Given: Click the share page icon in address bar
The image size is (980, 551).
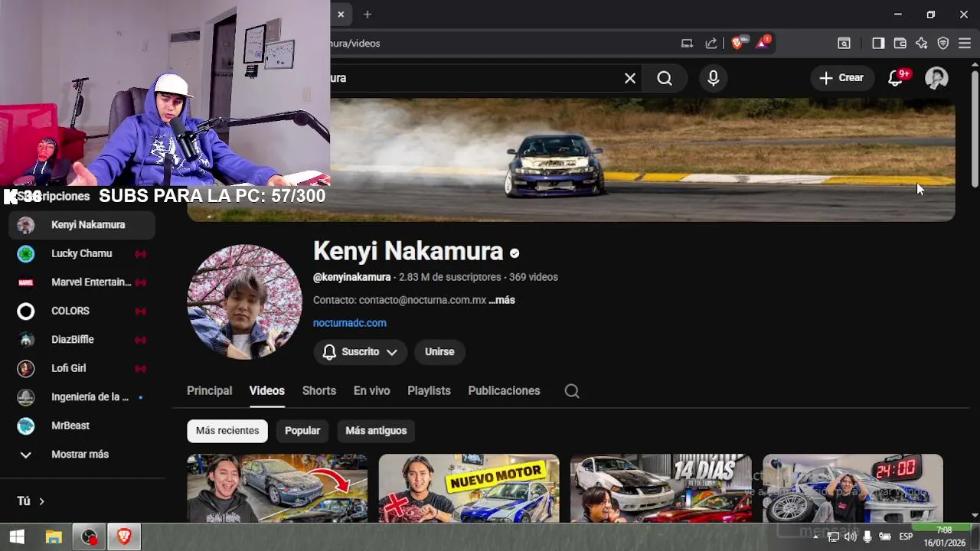Looking at the screenshot, I should [x=711, y=44].
